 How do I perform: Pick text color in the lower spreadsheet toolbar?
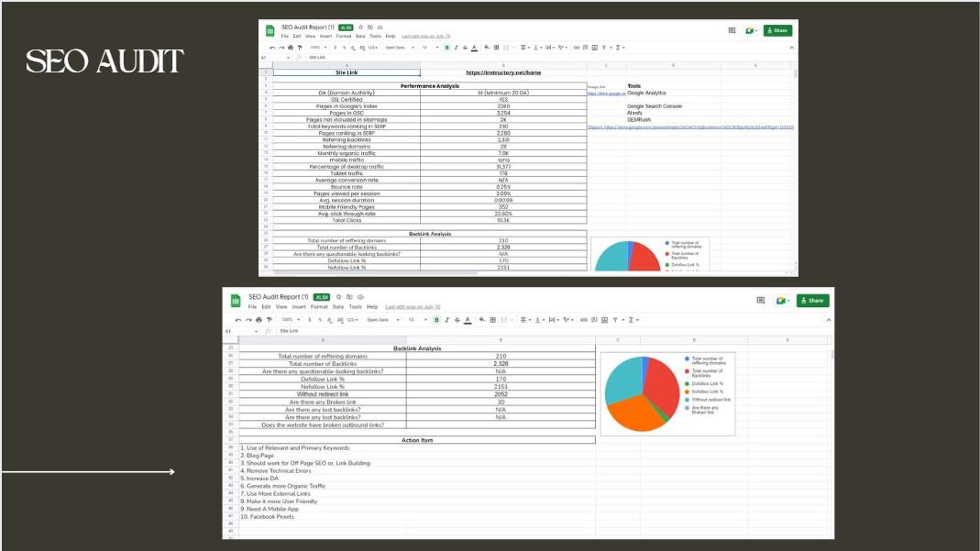click(x=468, y=320)
